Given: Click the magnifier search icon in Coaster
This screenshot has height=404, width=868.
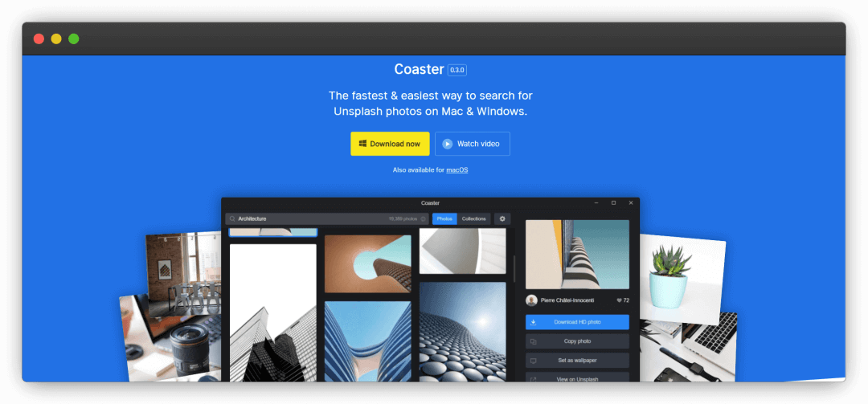Looking at the screenshot, I should (x=232, y=218).
